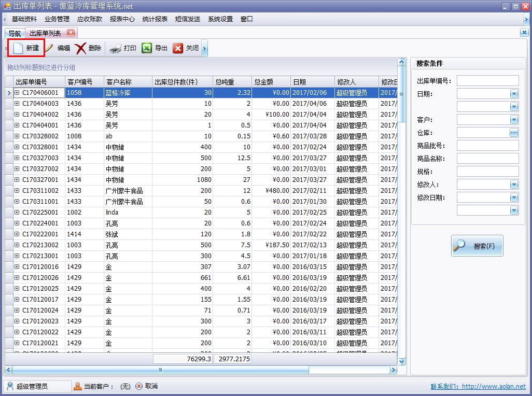The width and height of the screenshot is (532, 396).
Task: Open the 修改人 dropdown list
Action: tap(514, 185)
